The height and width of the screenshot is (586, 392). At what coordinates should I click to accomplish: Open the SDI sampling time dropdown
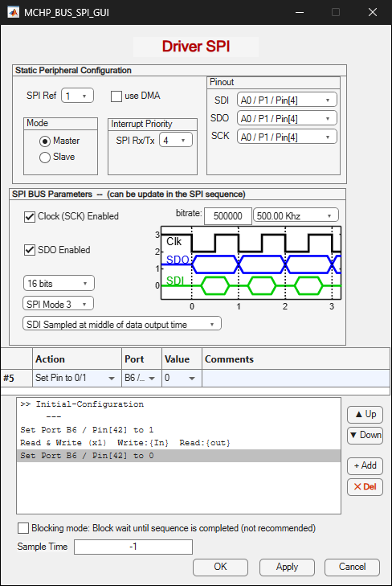tap(122, 324)
